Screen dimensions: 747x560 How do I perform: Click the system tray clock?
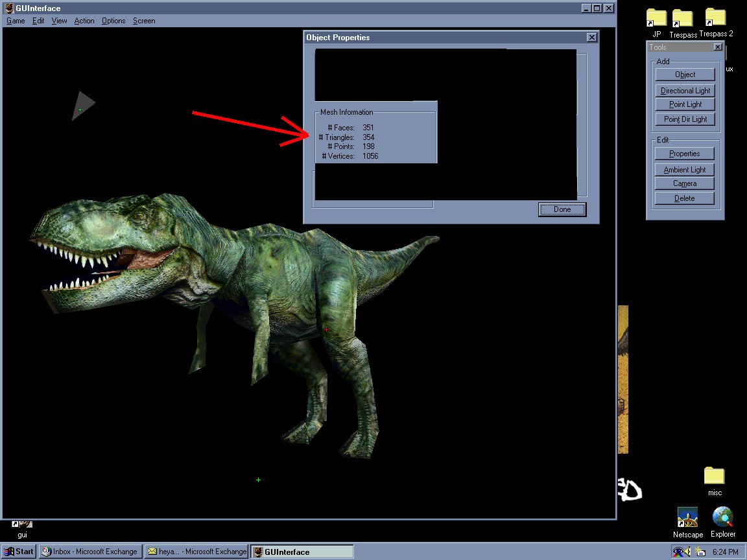click(x=725, y=552)
